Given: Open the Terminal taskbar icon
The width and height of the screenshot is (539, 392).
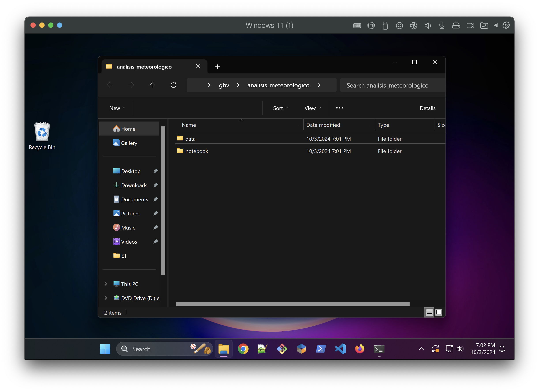Looking at the screenshot, I should point(379,349).
